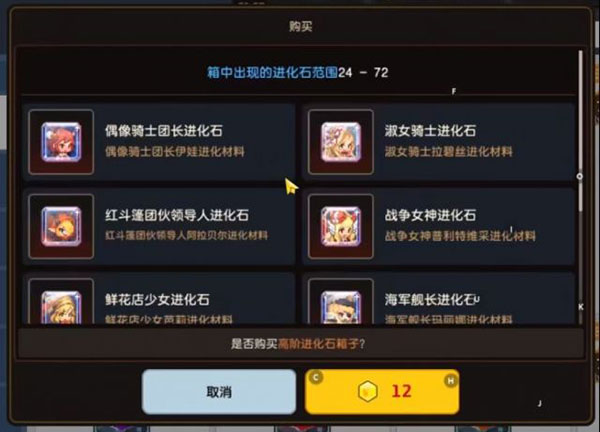Click the 鲜花店少女进化石 icon
The image size is (600, 432).
(x=61, y=307)
